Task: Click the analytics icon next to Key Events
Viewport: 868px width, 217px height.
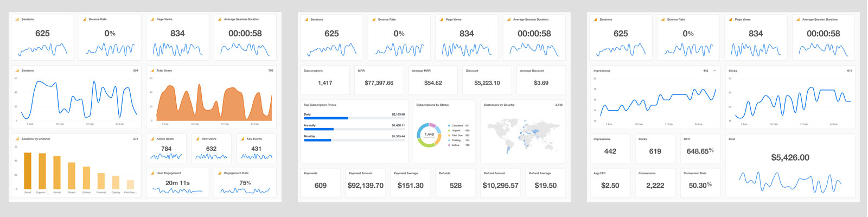Action: coord(242,139)
